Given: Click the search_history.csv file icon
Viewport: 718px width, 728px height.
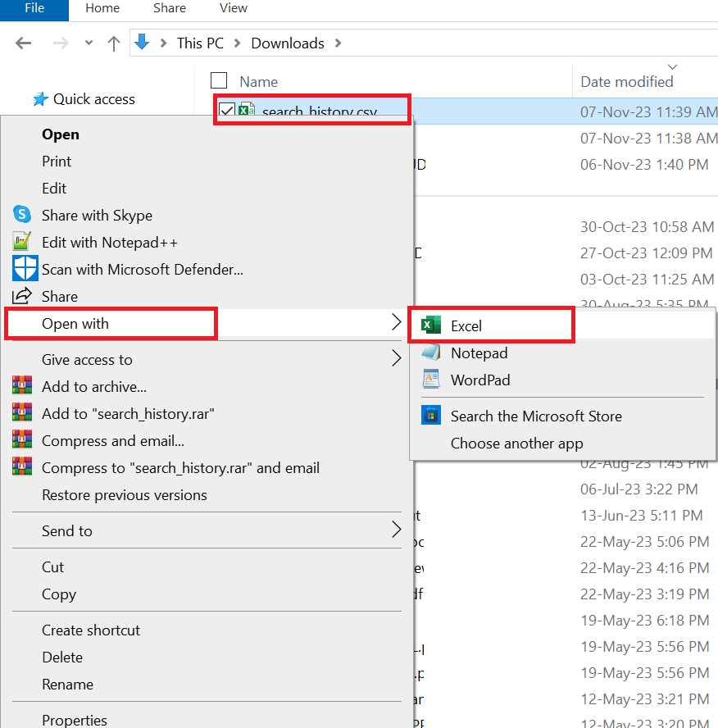Looking at the screenshot, I should pyautogui.click(x=247, y=110).
